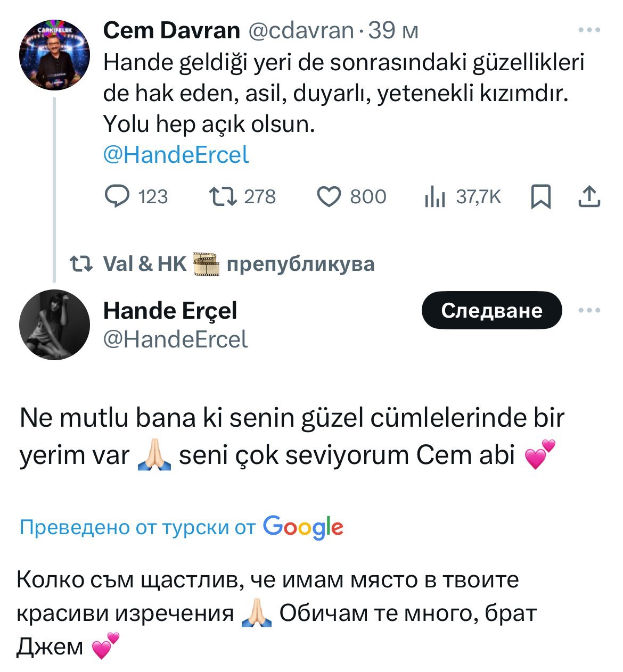
Task: Click the 39 м timestamp
Action: (x=394, y=30)
